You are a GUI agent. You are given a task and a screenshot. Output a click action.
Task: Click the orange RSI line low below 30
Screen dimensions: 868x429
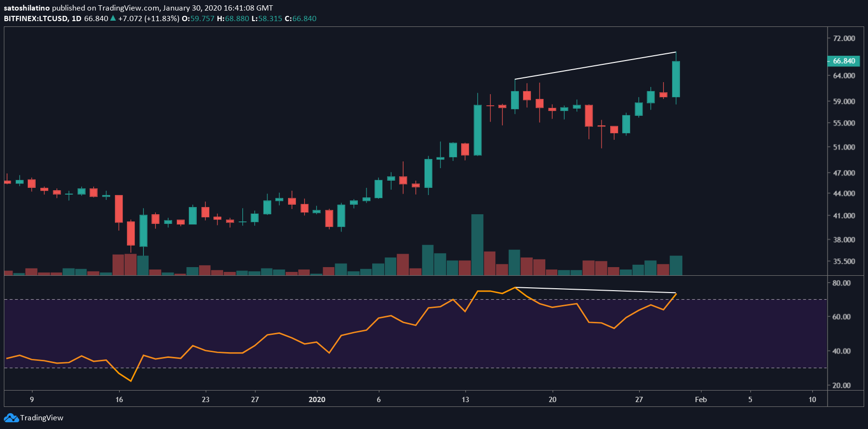tap(130, 380)
